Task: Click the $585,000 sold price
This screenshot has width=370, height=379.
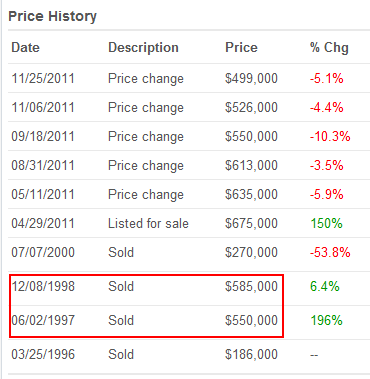Action: [251, 287]
